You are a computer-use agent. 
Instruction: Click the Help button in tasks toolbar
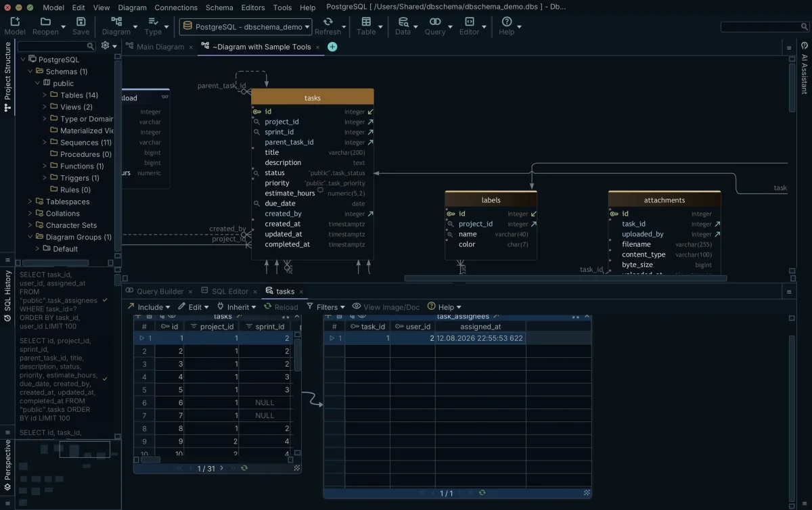click(x=445, y=307)
